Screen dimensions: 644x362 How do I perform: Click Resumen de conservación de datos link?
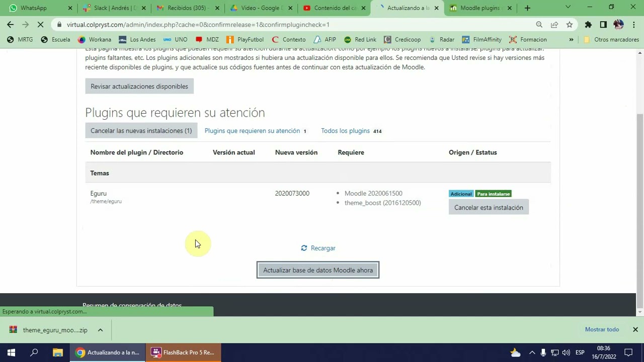(132, 305)
